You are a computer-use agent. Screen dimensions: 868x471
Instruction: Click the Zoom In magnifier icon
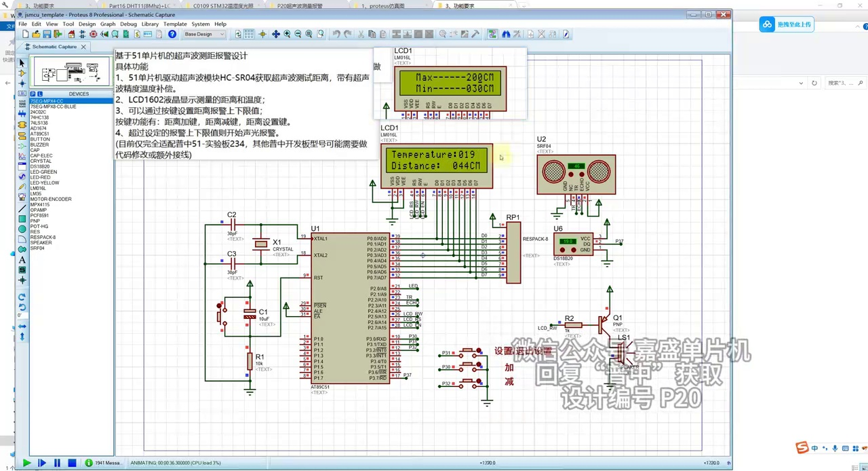point(287,34)
